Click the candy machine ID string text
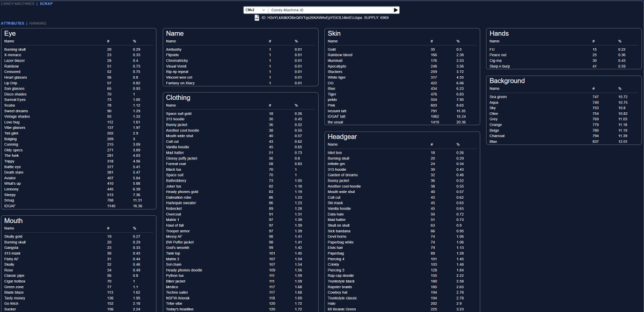This screenshot has height=312, width=644. 312,18
